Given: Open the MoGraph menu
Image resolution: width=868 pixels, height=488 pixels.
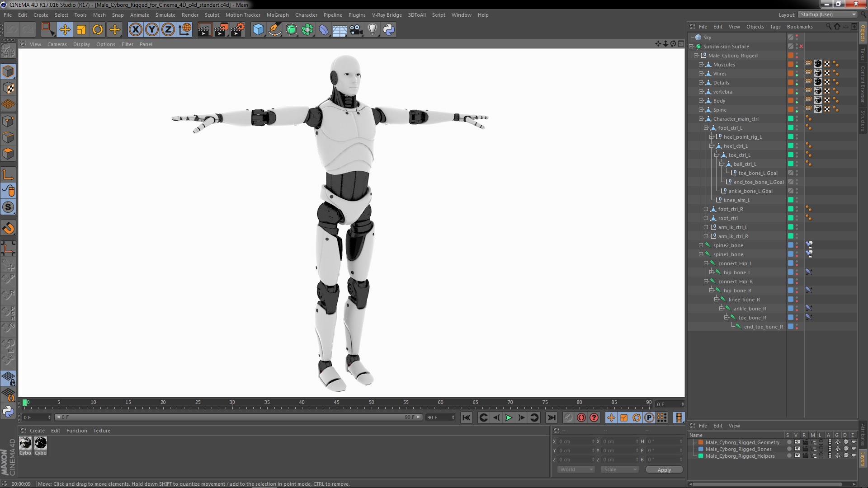Looking at the screenshot, I should coord(278,15).
